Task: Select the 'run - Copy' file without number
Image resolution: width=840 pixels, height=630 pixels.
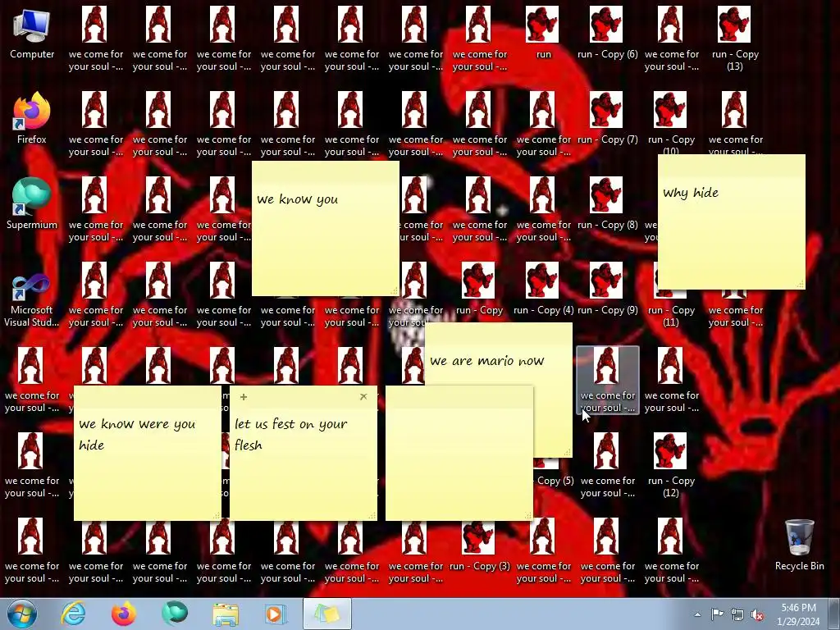Action: point(479,289)
